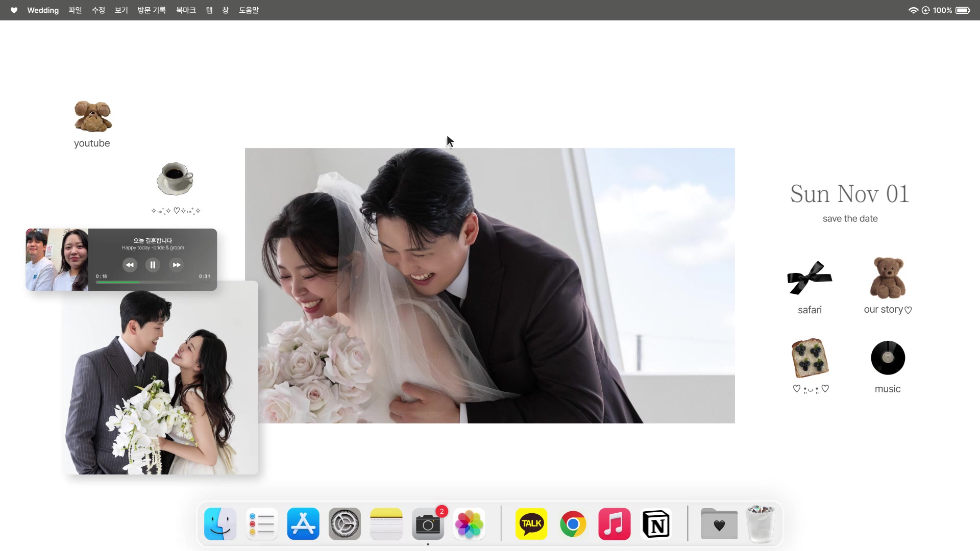Click the save the date text

[850, 218]
